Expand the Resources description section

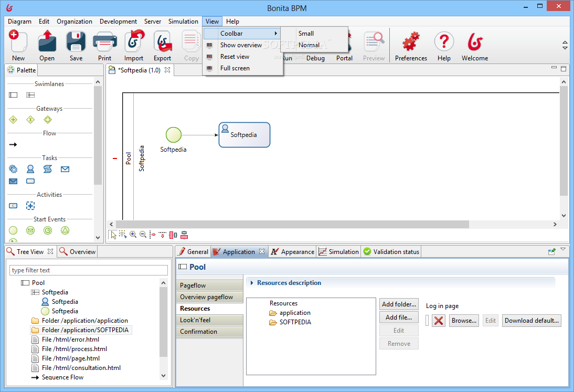252,283
